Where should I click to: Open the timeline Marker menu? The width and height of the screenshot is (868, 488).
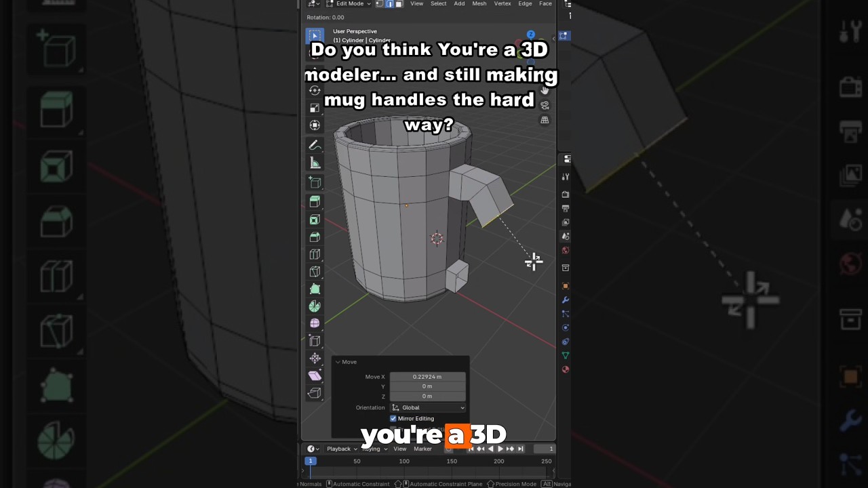point(422,449)
